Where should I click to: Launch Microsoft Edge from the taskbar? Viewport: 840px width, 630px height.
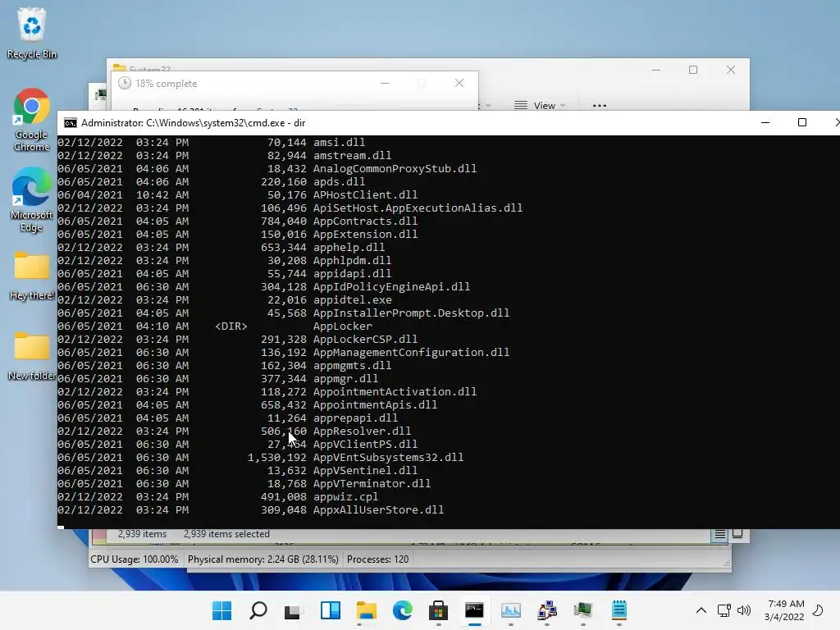(402, 610)
